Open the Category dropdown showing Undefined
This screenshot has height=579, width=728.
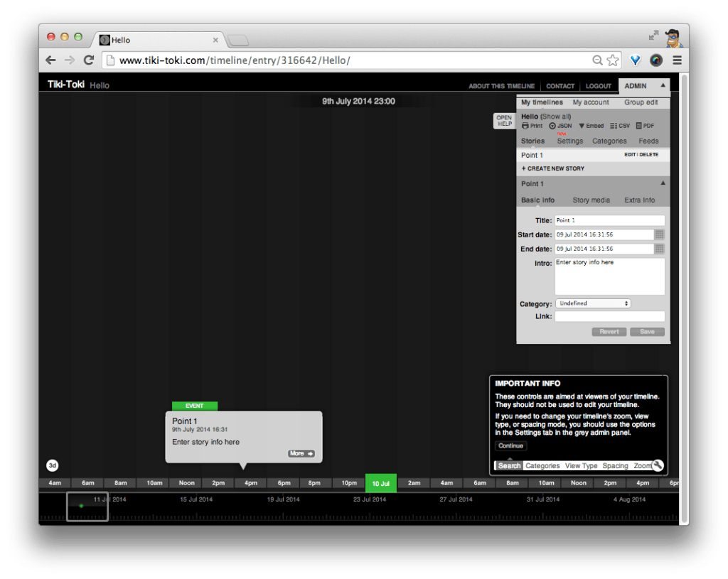[x=592, y=303]
